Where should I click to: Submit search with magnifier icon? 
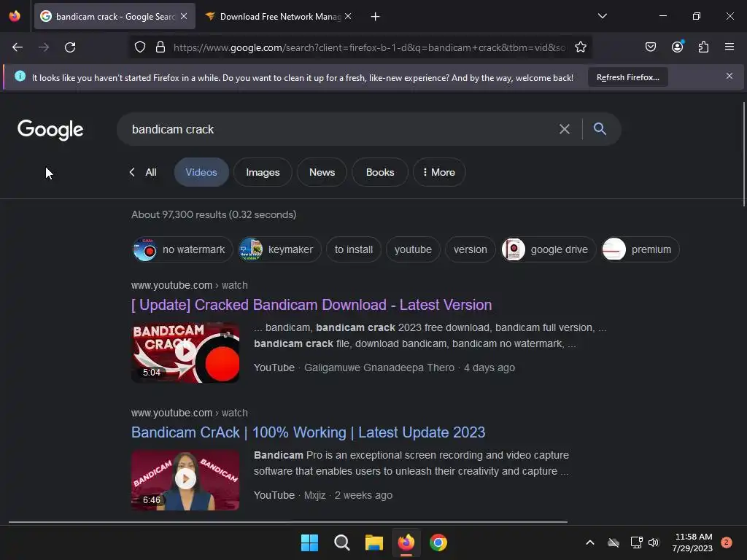600,128
